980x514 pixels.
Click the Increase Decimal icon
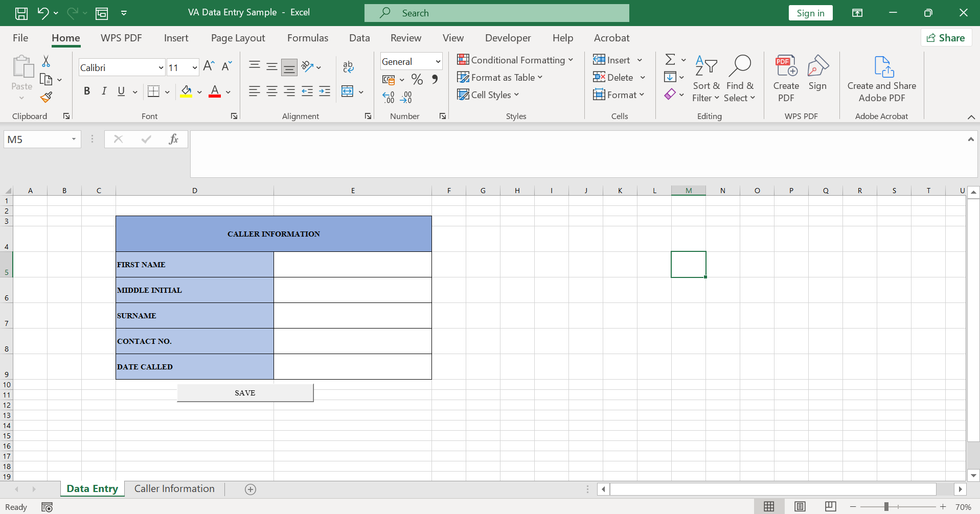[389, 97]
